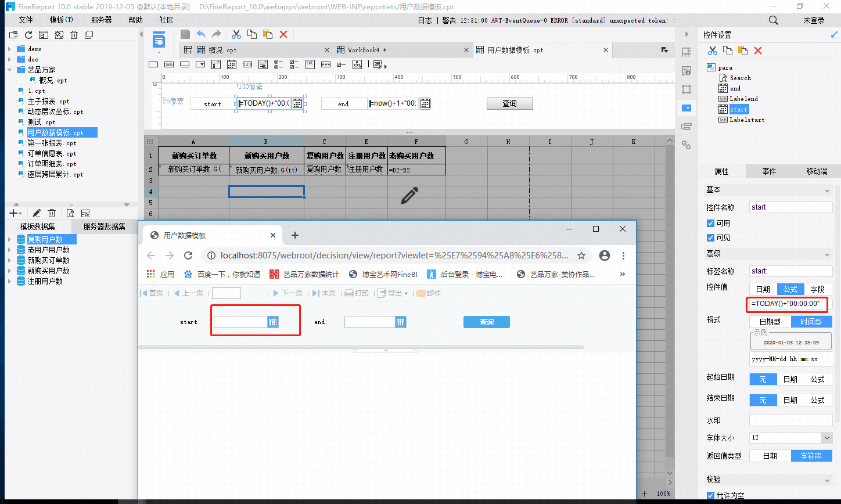Collapse the 高级 section
841x504 pixels.
(826, 254)
